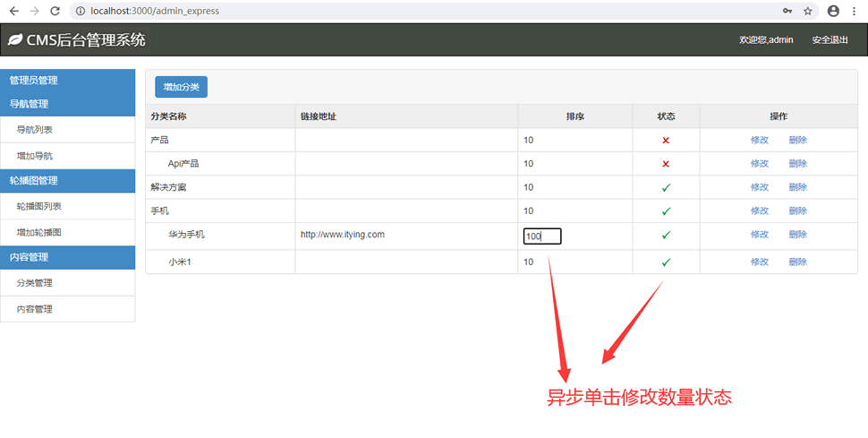The width and height of the screenshot is (868, 438).
Task: Click the 小米1 category name
Action: 180,262
